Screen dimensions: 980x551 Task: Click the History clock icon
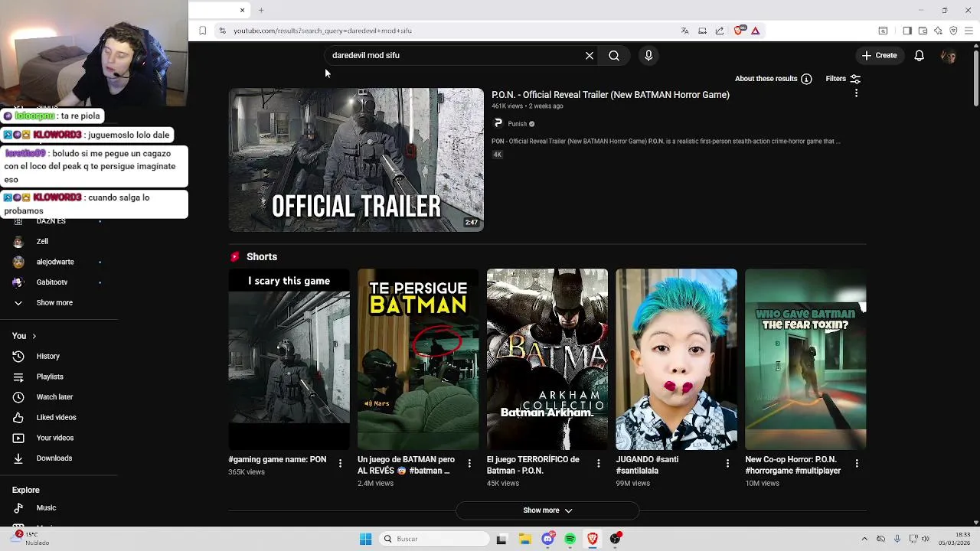point(18,356)
